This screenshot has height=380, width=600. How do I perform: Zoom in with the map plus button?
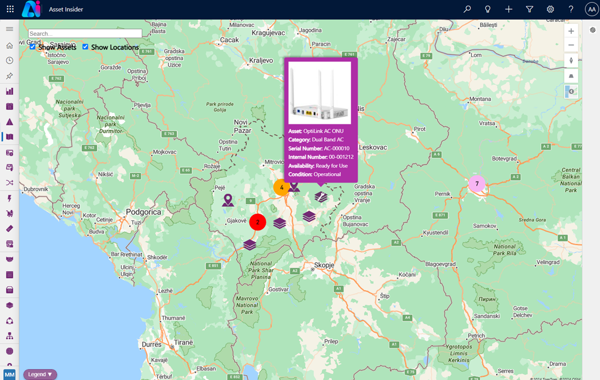point(571,31)
